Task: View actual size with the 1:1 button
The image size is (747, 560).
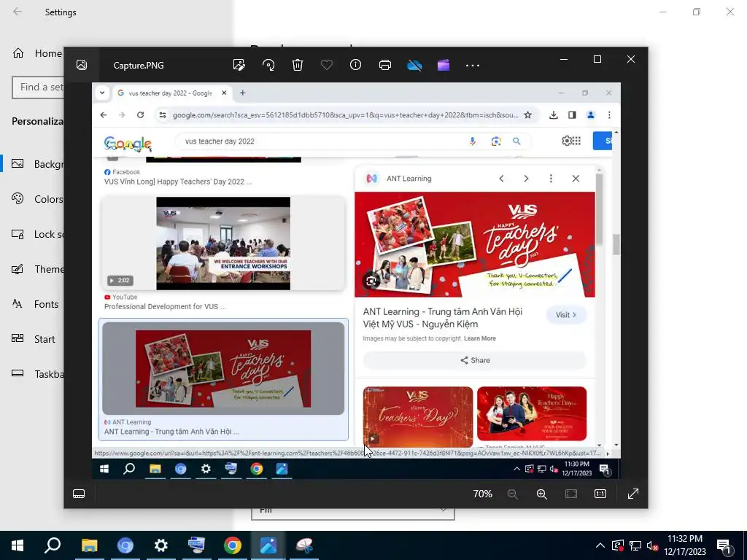Action: tap(600, 494)
